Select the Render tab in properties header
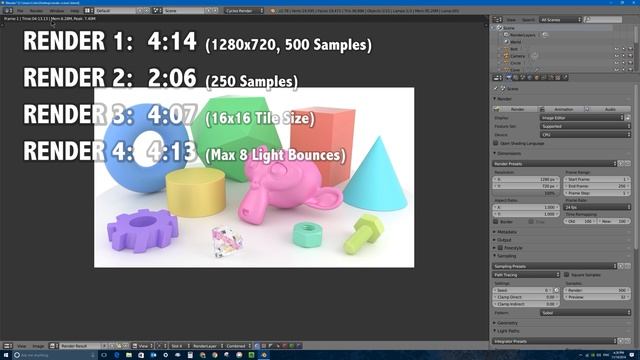This screenshot has height=360, width=640. tap(509, 78)
